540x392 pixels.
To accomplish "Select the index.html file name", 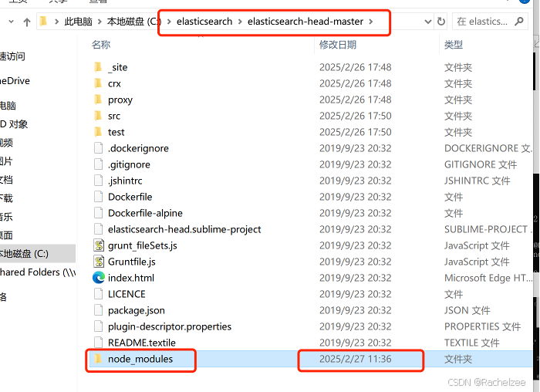I will (131, 278).
